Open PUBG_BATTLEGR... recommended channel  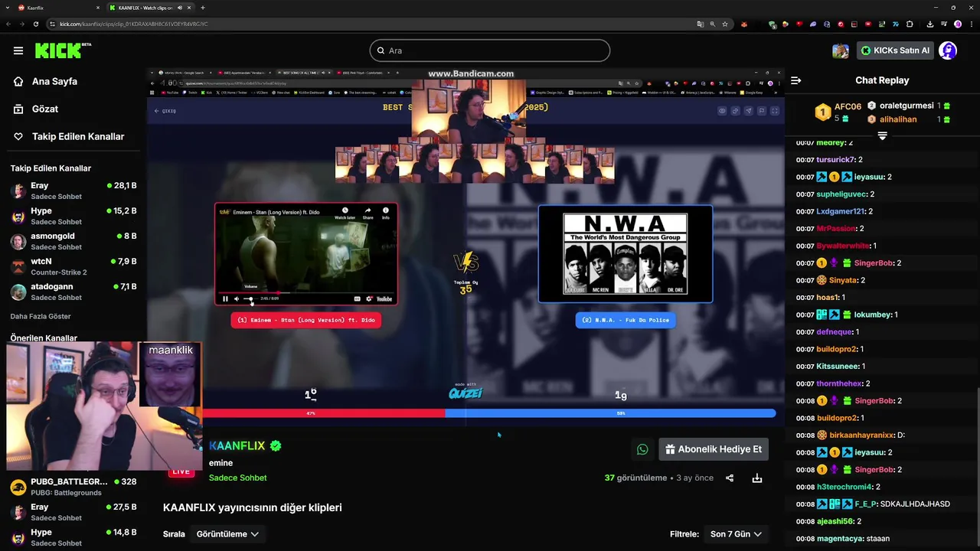[x=73, y=487]
